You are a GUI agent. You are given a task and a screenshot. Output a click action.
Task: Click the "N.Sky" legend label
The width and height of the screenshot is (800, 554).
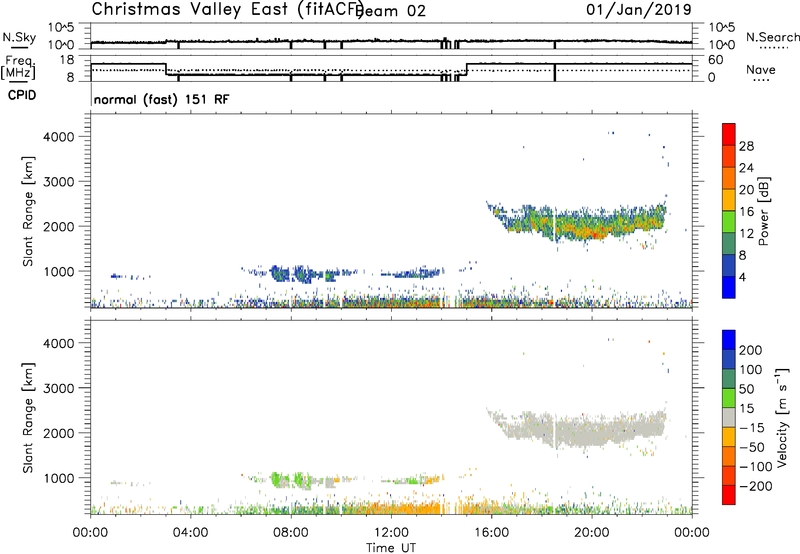(x=19, y=37)
